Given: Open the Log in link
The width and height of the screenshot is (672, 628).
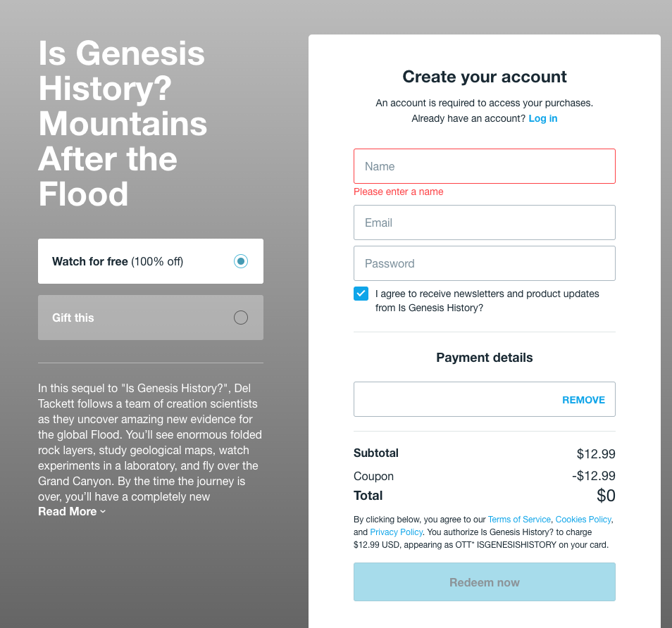Looking at the screenshot, I should click(542, 118).
